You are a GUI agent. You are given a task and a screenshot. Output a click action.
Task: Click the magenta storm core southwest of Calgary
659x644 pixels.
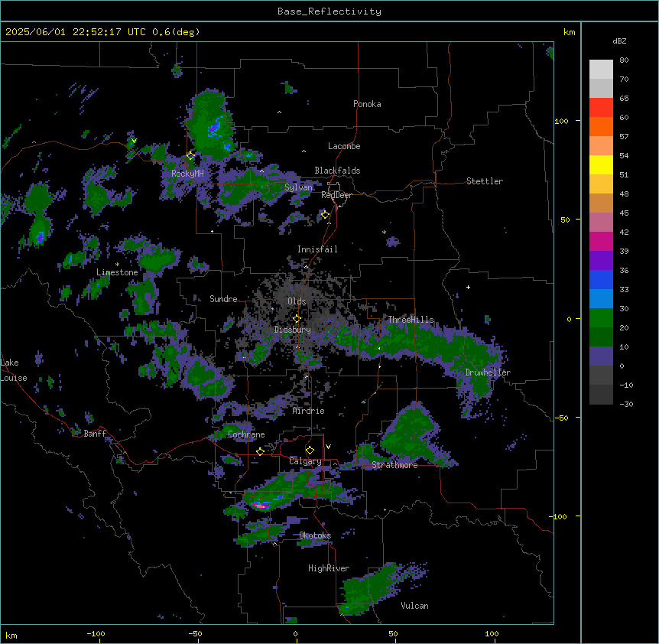[261, 506]
